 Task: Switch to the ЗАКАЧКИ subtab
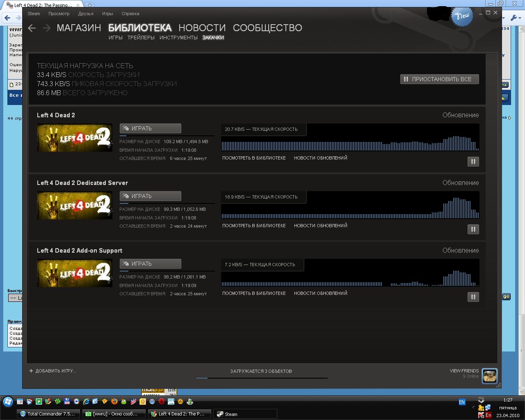[x=213, y=37]
